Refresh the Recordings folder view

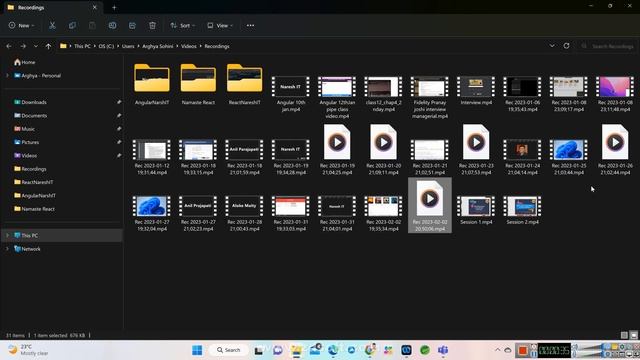point(566,46)
